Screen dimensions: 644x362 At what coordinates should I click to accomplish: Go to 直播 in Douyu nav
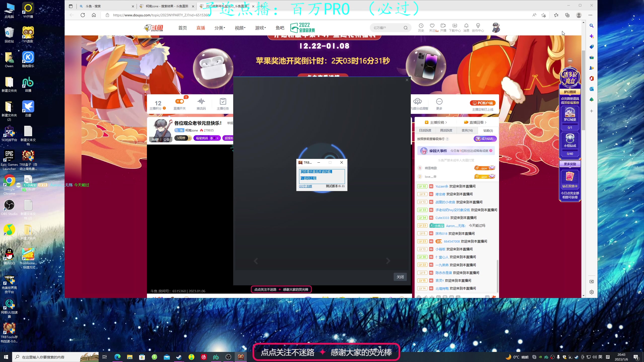pyautogui.click(x=200, y=28)
